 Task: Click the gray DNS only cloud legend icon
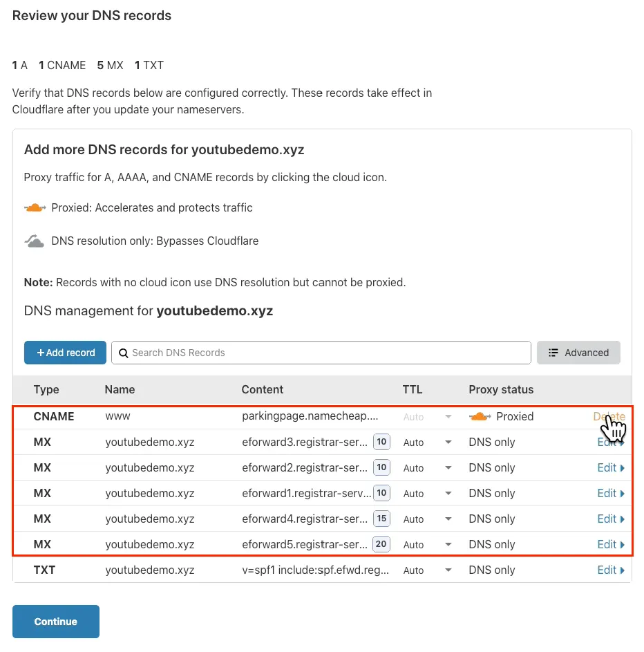[x=35, y=241]
